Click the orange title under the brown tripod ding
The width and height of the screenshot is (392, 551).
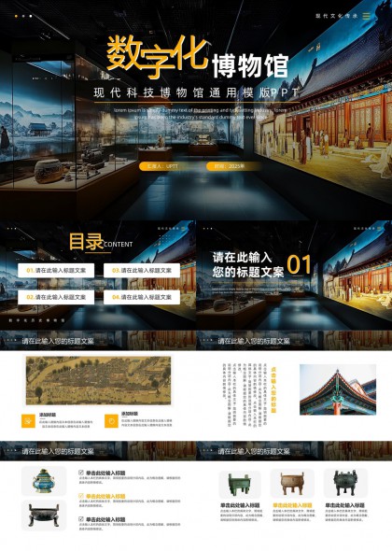pos(292,505)
